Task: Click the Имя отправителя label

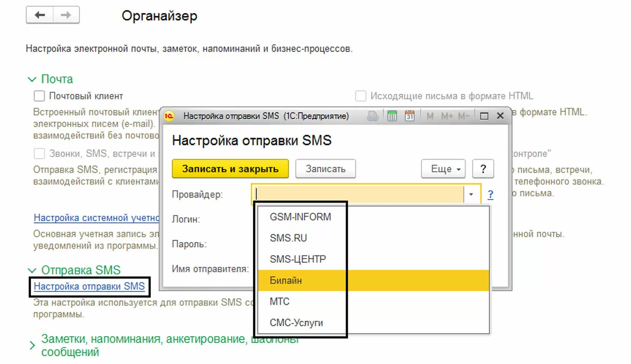Action: [x=210, y=269]
